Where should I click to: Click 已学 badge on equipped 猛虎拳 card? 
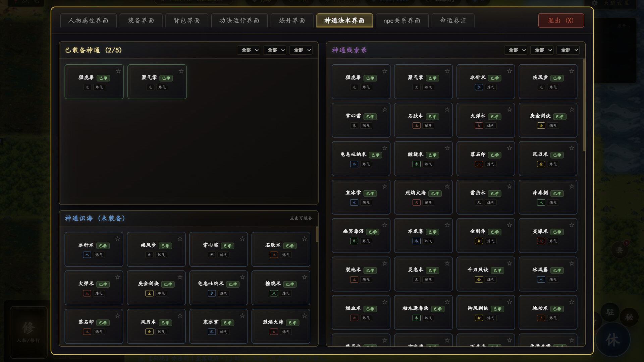[103, 78]
